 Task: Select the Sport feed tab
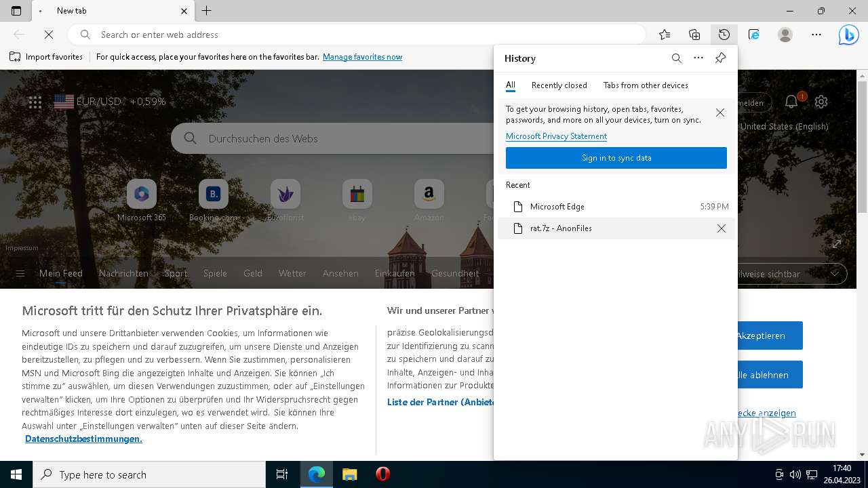[x=176, y=274]
